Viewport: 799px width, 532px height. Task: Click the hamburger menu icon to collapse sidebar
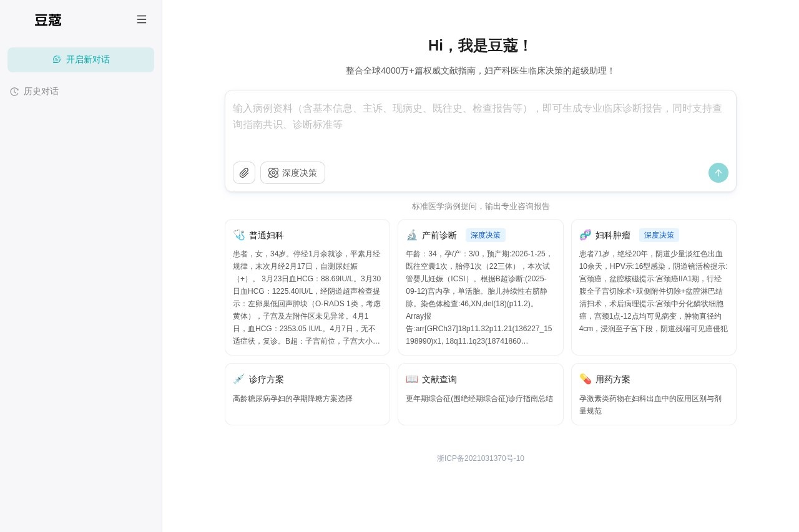[x=142, y=19]
